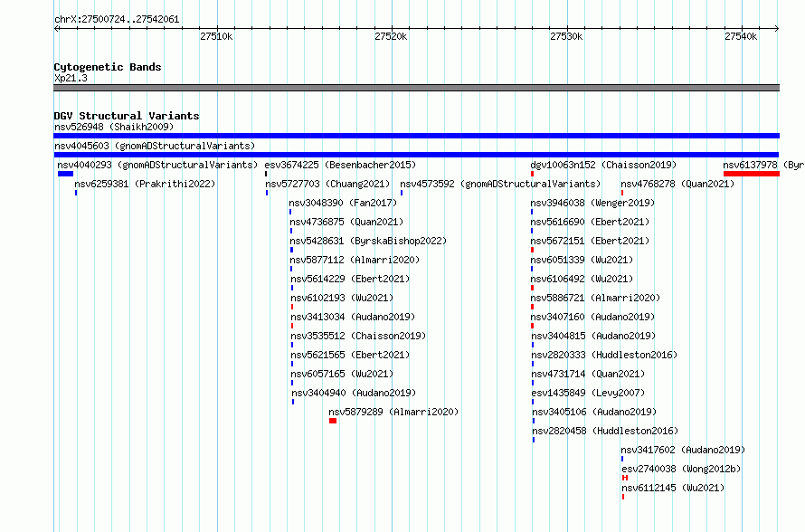Click the blue nsv526948 full-width bar
The image size is (805, 532).
pyautogui.click(x=416, y=136)
